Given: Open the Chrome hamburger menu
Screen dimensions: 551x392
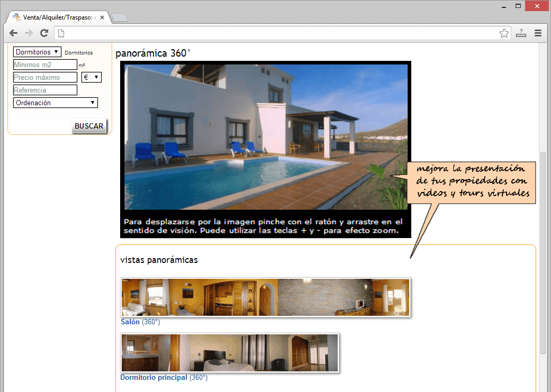Looking at the screenshot, I should coord(538,33).
